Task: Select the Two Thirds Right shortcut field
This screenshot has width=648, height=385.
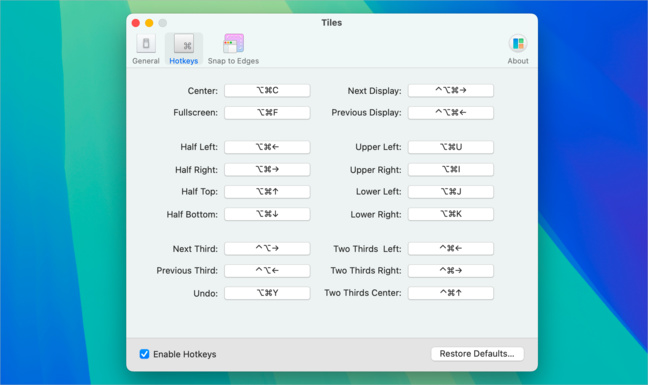Action: (x=451, y=271)
